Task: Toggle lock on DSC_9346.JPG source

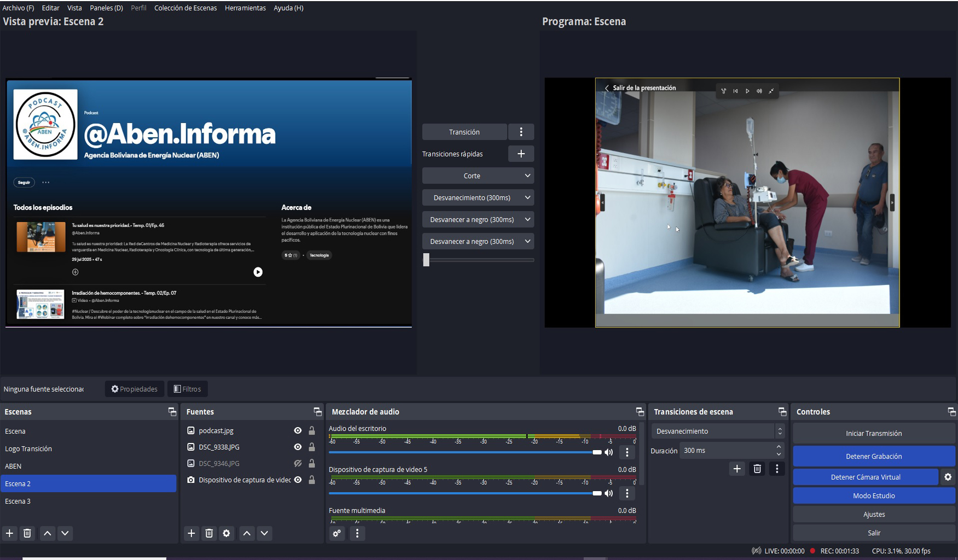Action: click(x=312, y=463)
